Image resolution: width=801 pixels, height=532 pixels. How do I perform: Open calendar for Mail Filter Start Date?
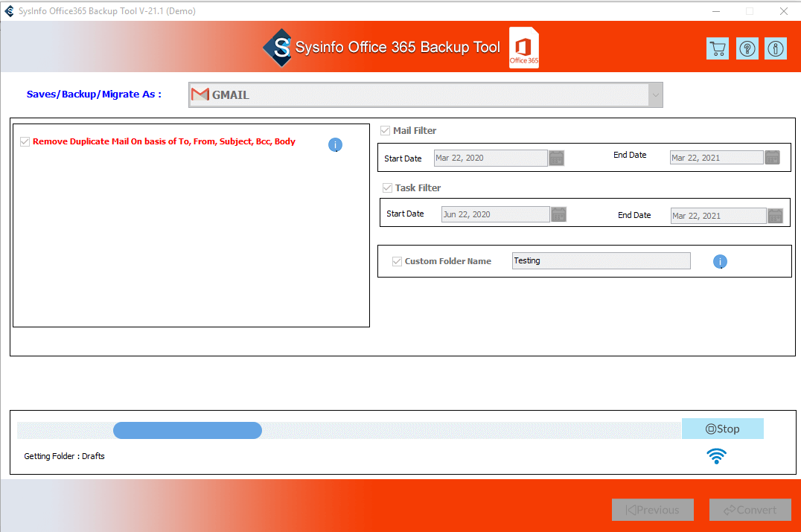556,158
